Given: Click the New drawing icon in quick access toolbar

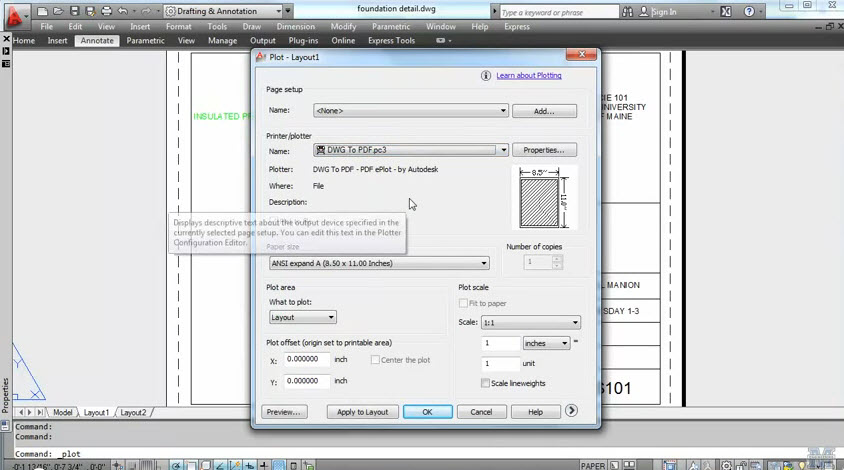Looking at the screenshot, I should pyautogui.click(x=43, y=11).
